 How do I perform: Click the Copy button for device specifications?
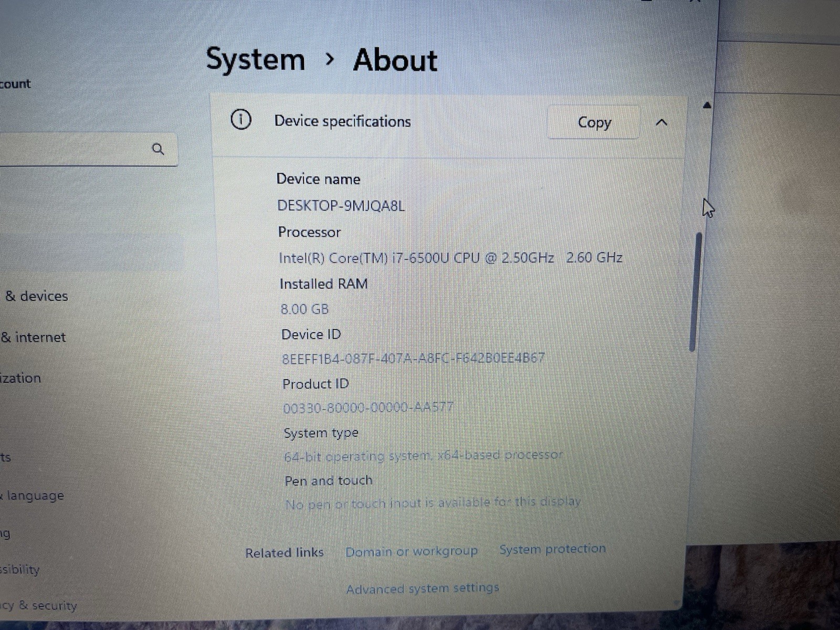click(594, 122)
